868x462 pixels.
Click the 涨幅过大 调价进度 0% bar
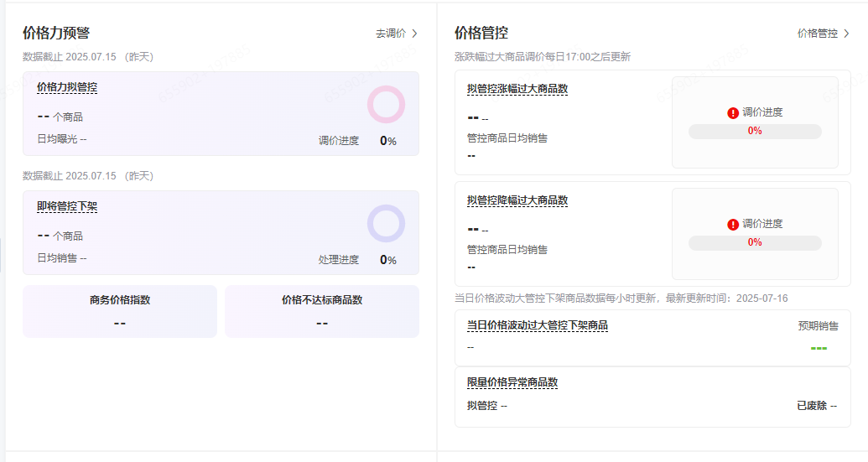[x=755, y=131]
